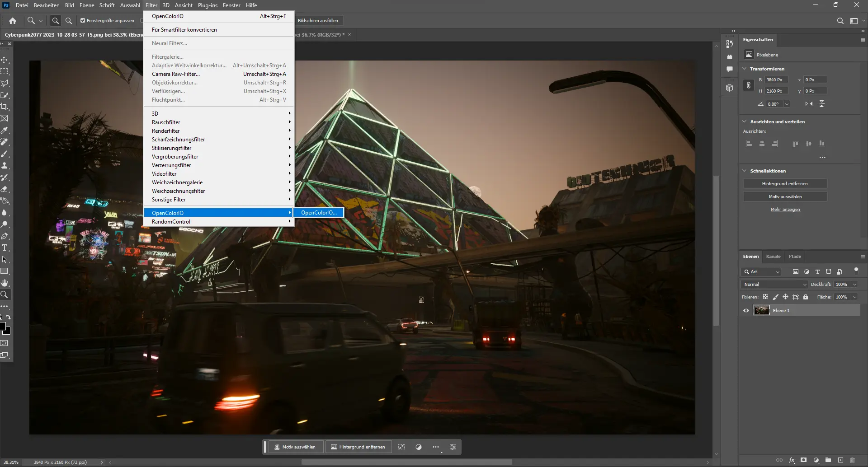Screen dimensions: 868x467
Task: Collapse the Schnellaktionen section
Action: pyautogui.click(x=745, y=171)
